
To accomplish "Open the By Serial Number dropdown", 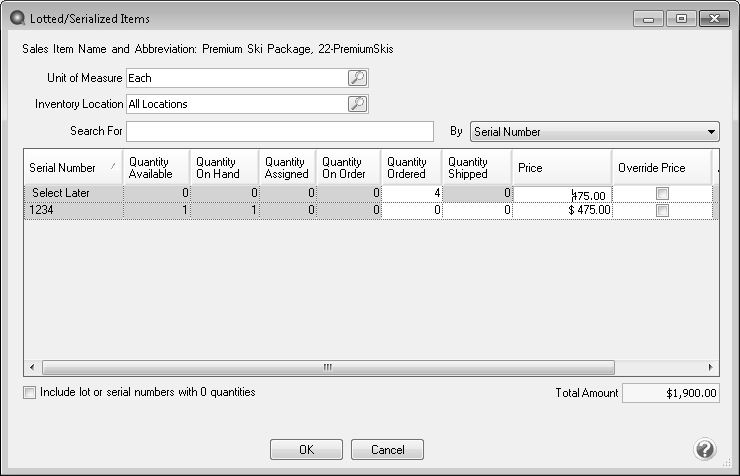I will [x=595, y=132].
